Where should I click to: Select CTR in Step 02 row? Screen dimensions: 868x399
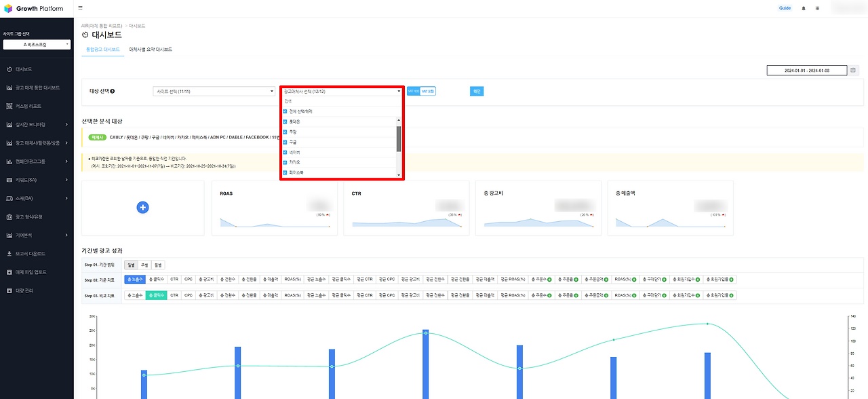pyautogui.click(x=174, y=279)
